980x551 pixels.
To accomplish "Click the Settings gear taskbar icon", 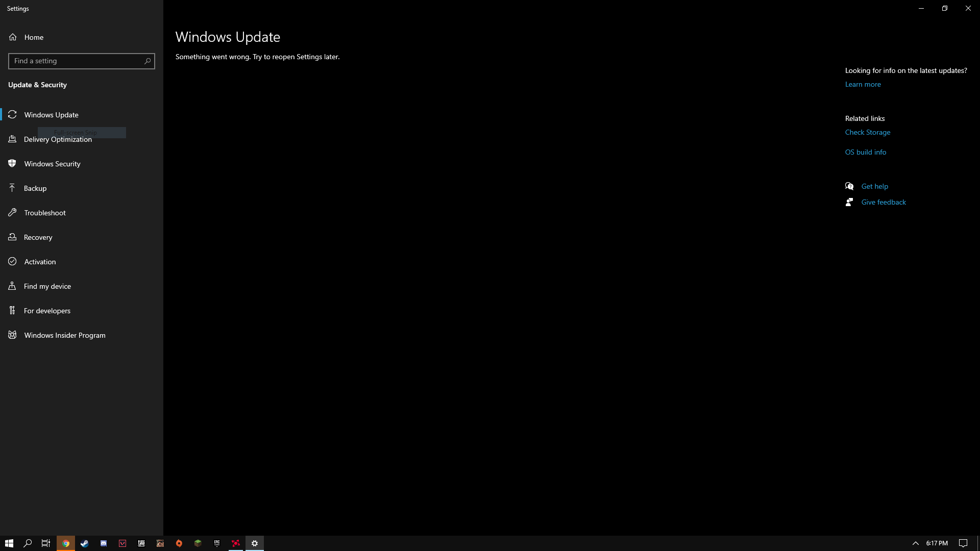I will point(255,543).
